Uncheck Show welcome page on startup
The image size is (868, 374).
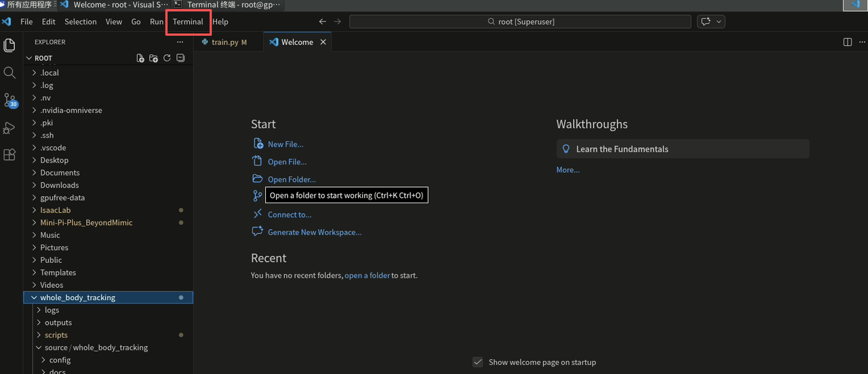(478, 362)
